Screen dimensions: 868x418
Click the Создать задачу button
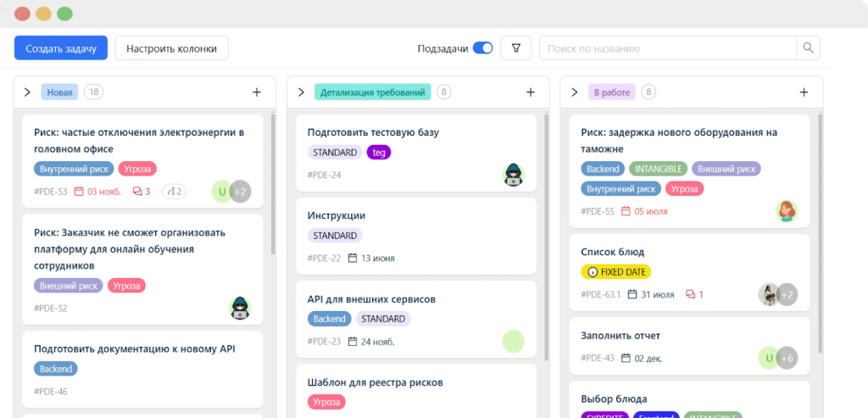click(61, 48)
